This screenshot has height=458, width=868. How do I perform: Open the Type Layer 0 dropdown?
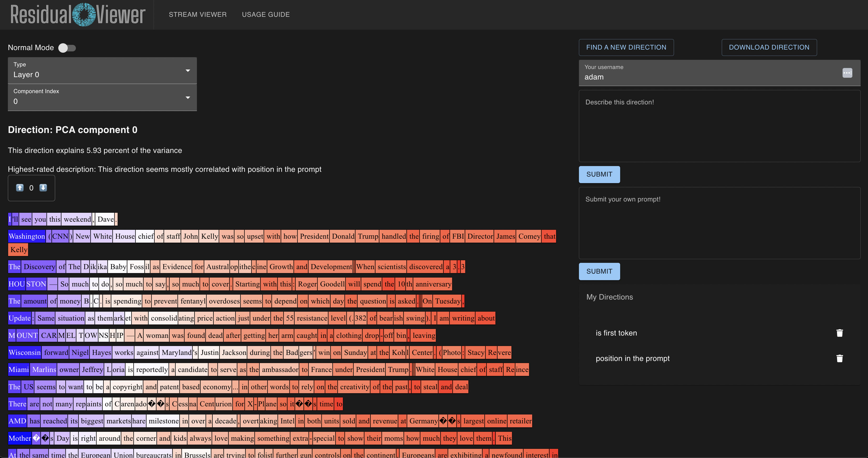tap(102, 70)
